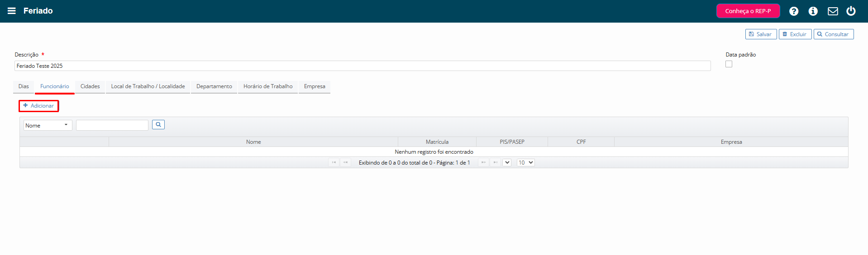Switch to the Empresa tab
Screen dimensions: 868x255
(x=315, y=86)
